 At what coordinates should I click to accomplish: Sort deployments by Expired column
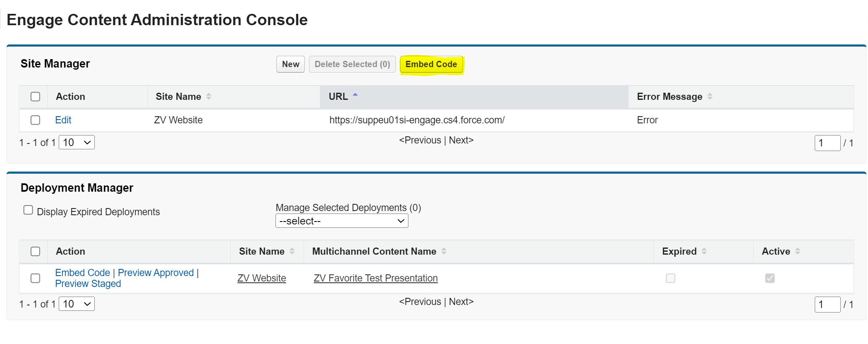(704, 251)
